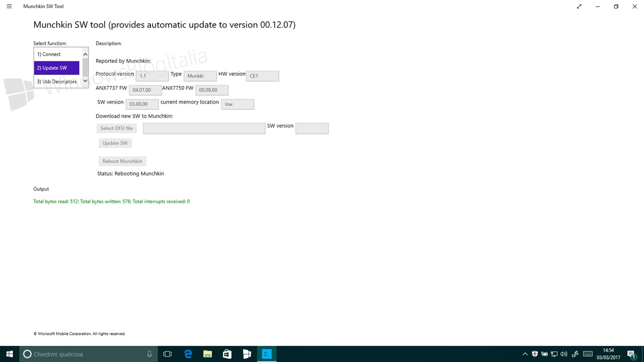Click the 'Select function:' label
Screen dimensions: 644x362
click(x=50, y=43)
